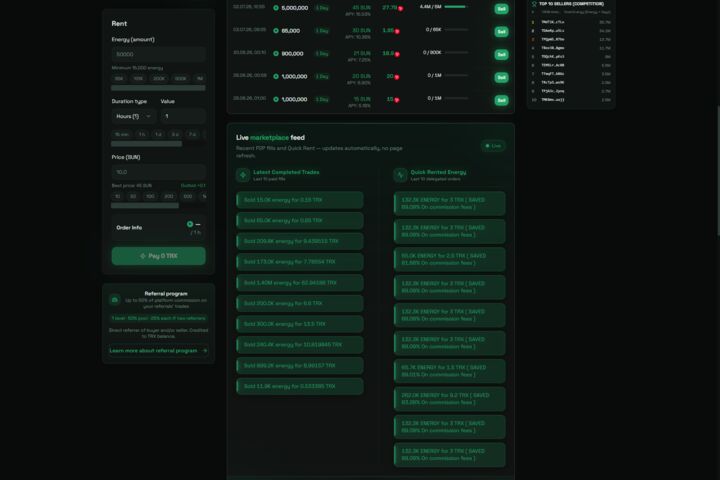Click the Live status indicator badge

[x=493, y=146]
